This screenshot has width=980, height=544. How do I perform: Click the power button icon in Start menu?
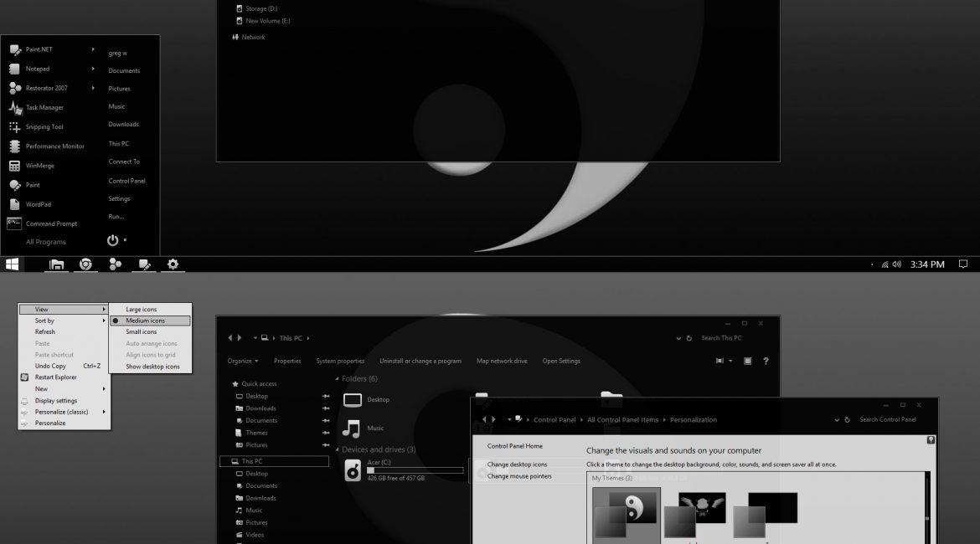112,240
